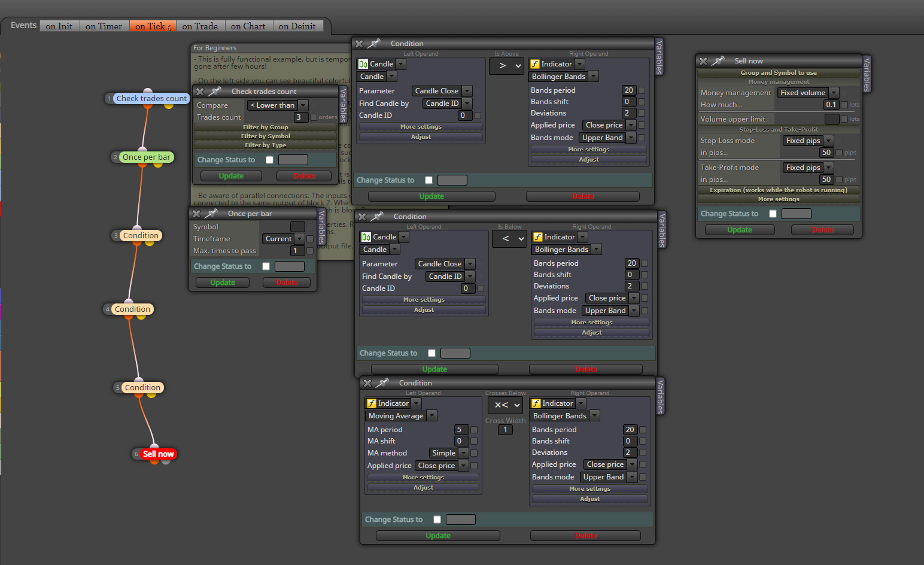Click Status color field in Once per bar

tap(290, 266)
